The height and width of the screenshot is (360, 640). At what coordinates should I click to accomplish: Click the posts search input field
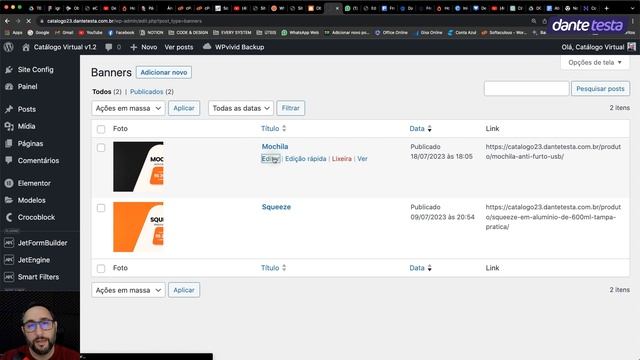point(527,89)
